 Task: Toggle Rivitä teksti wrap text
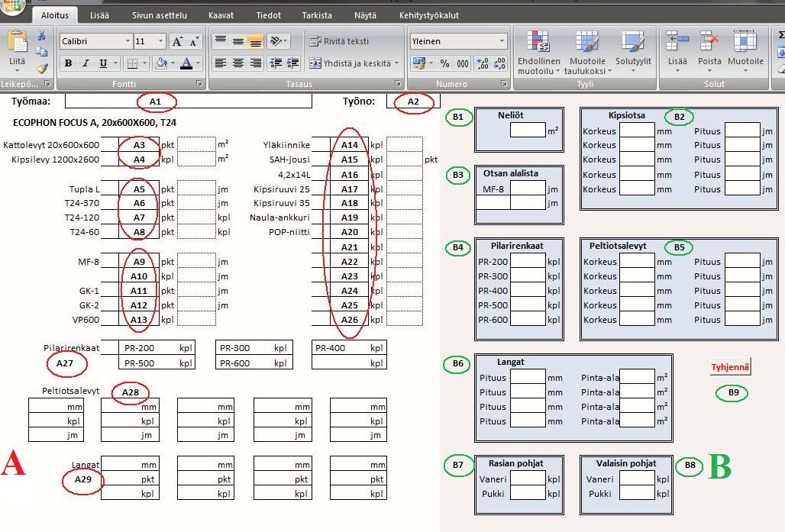coord(339,41)
